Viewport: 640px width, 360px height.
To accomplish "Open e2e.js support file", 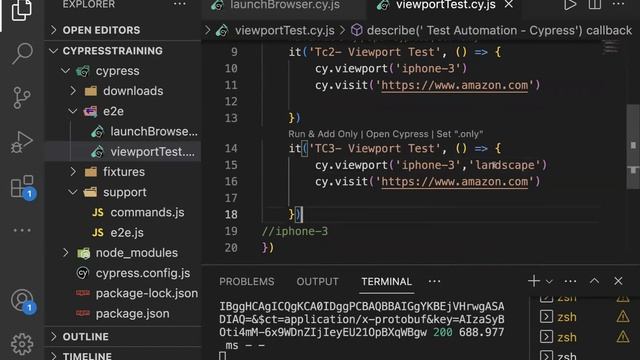I will coord(122,233).
